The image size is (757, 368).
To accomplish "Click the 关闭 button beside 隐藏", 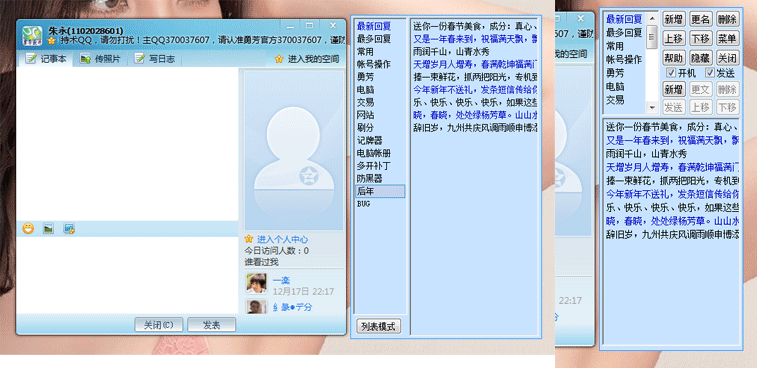I will click(x=727, y=58).
